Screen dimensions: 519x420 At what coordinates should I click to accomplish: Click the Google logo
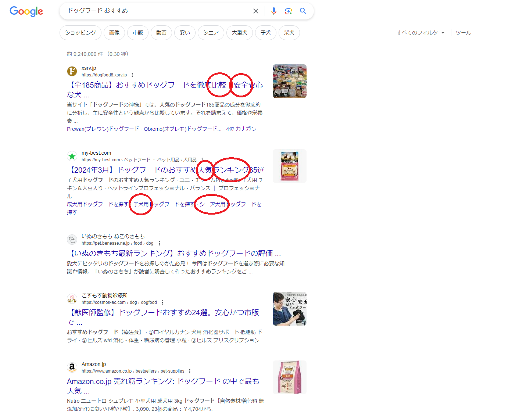26,11
